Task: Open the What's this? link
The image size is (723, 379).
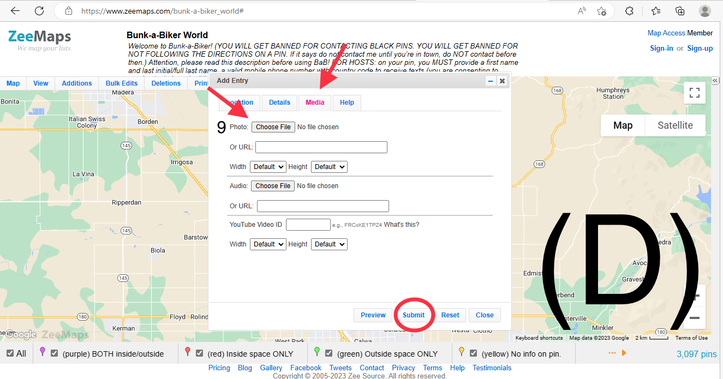Action: click(x=402, y=225)
